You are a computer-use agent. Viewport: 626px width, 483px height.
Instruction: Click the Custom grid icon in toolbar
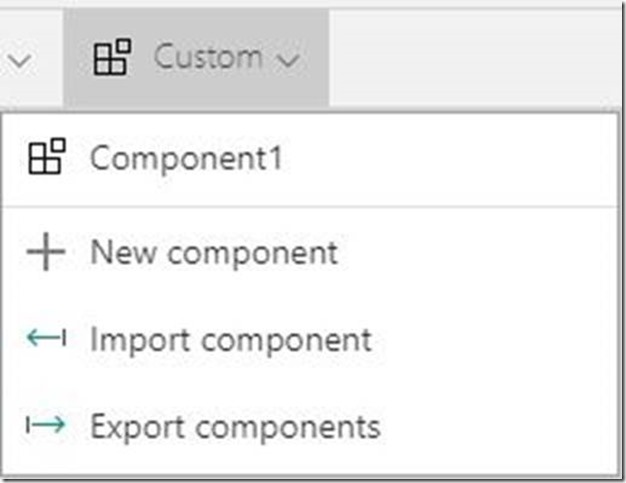(x=111, y=59)
